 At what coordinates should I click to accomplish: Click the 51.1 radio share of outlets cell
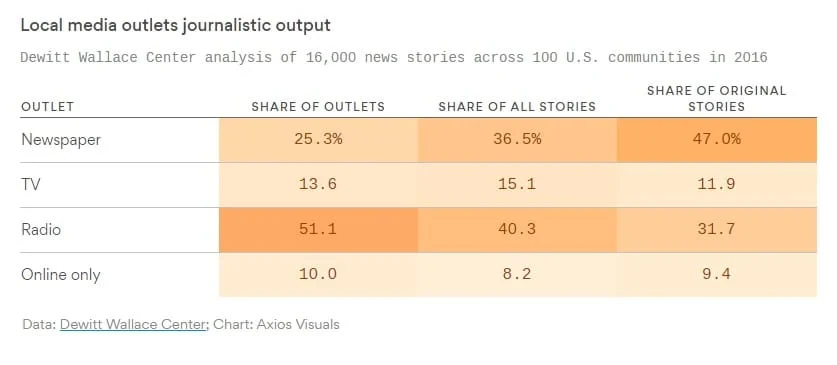(318, 230)
